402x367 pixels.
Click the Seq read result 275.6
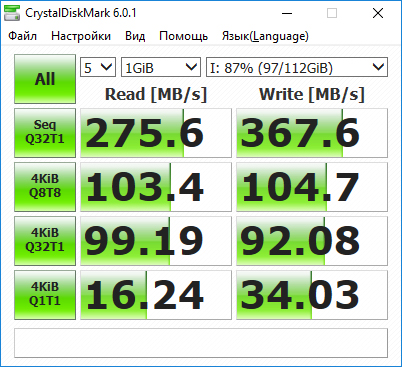156,133
